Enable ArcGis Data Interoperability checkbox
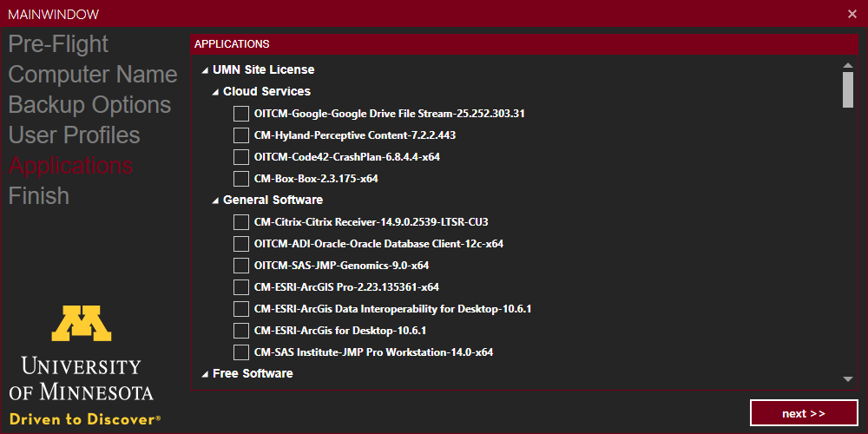 click(x=240, y=309)
